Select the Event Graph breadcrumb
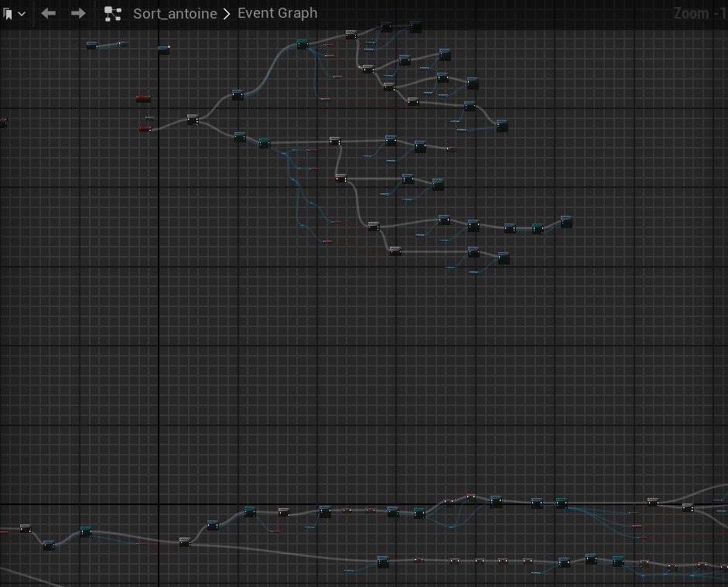The image size is (728, 587). click(x=277, y=14)
